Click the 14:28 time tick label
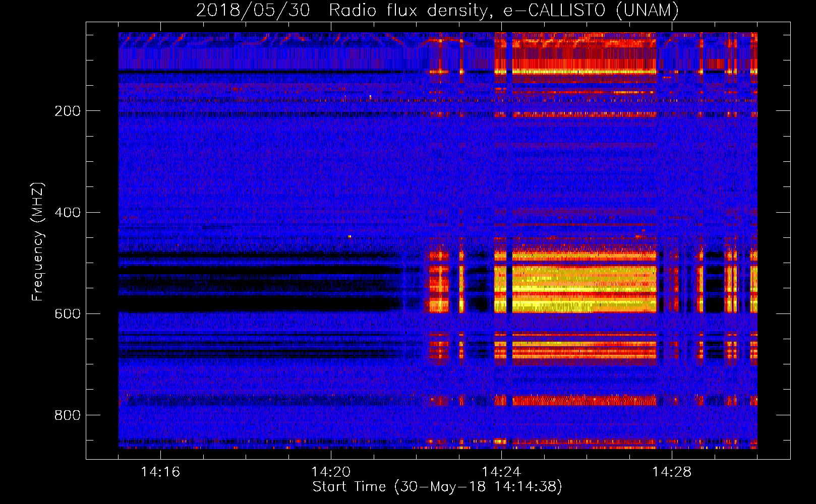The image size is (816, 504). click(x=672, y=472)
